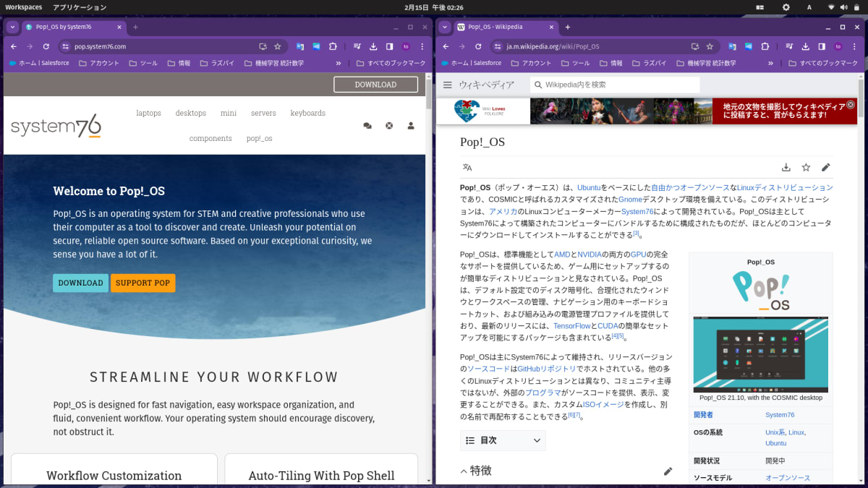Click the System76 account person icon
Image resolution: width=868 pixels, height=488 pixels.
pyautogui.click(x=411, y=126)
